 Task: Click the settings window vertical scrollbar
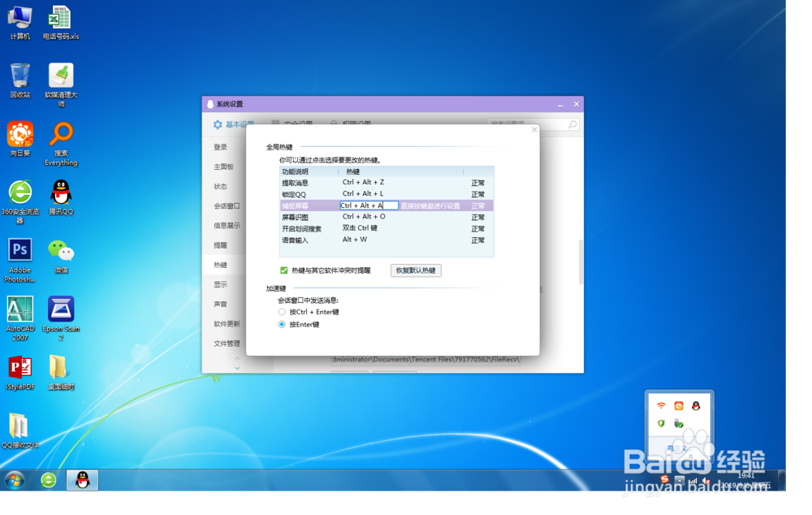point(581,262)
